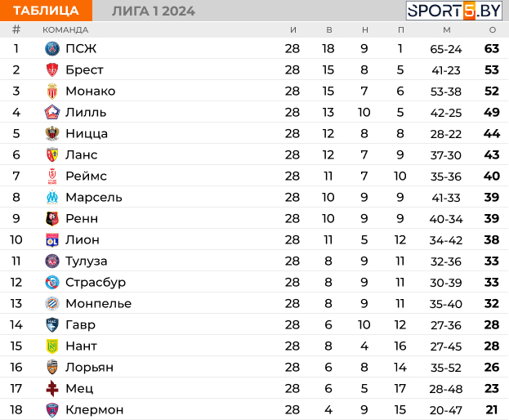Click the Brest club crest icon
This screenshot has height=420, width=509.
(52, 69)
